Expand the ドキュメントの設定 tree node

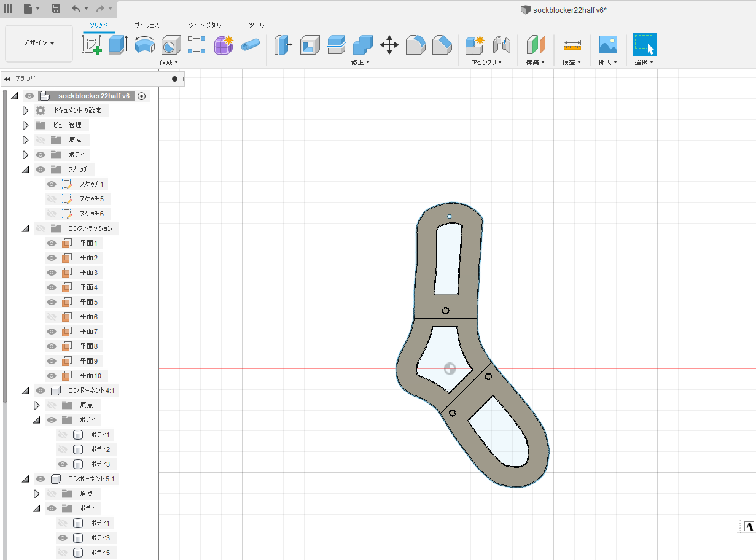[x=25, y=111]
